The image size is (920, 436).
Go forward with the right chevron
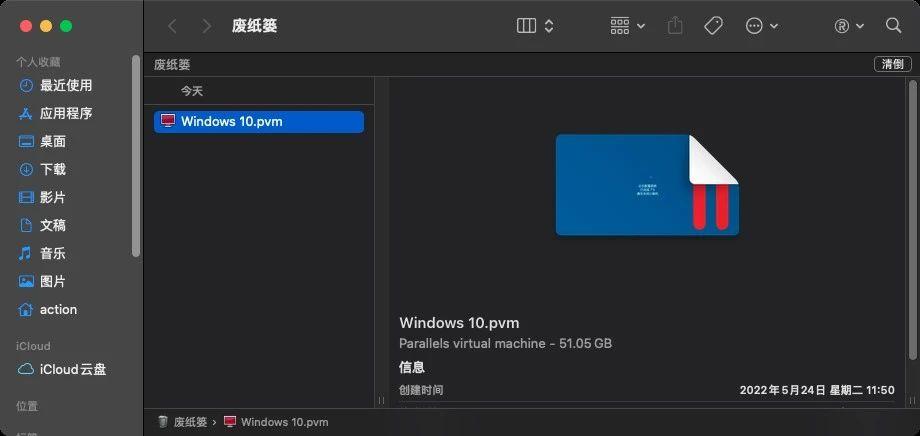click(207, 26)
